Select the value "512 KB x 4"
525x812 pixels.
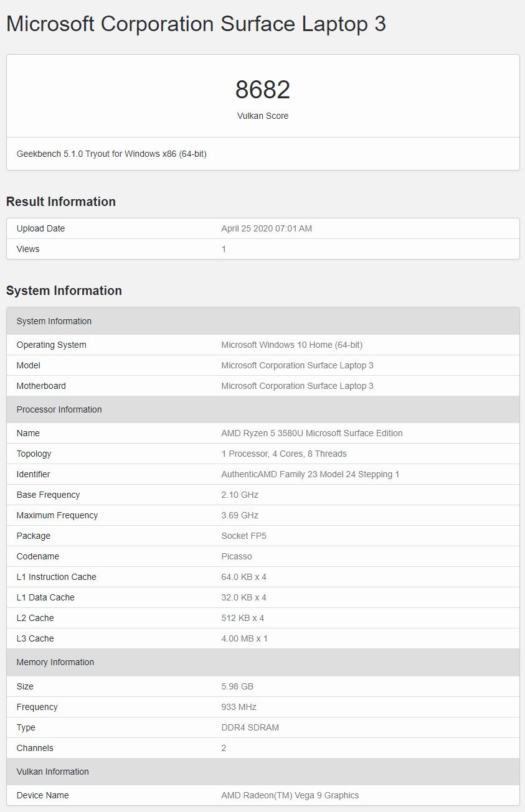[243, 618]
